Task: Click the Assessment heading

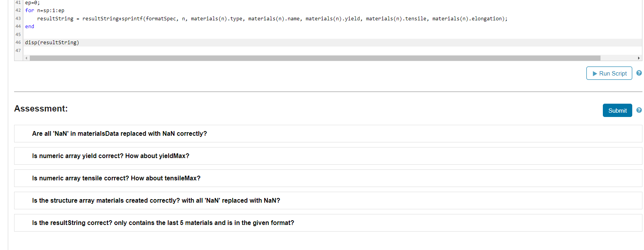Action: point(41,109)
